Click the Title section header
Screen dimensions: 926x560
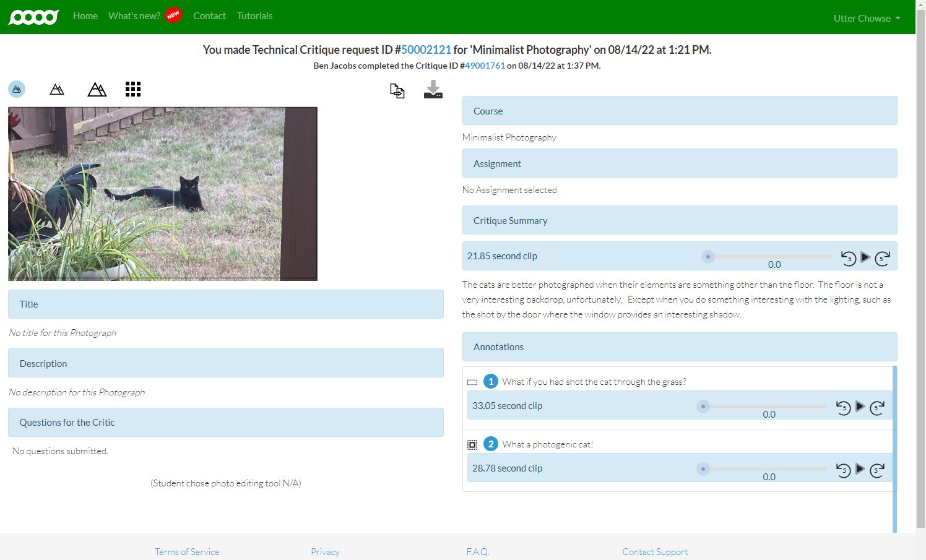click(x=226, y=304)
